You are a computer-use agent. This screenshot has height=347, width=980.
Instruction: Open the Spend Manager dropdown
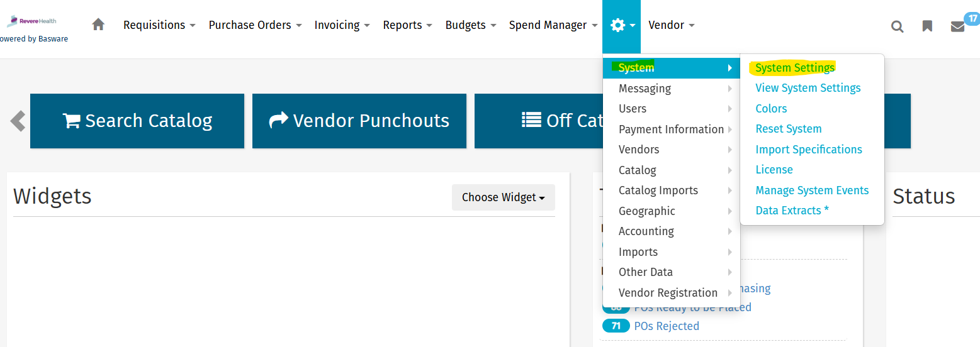pyautogui.click(x=553, y=25)
